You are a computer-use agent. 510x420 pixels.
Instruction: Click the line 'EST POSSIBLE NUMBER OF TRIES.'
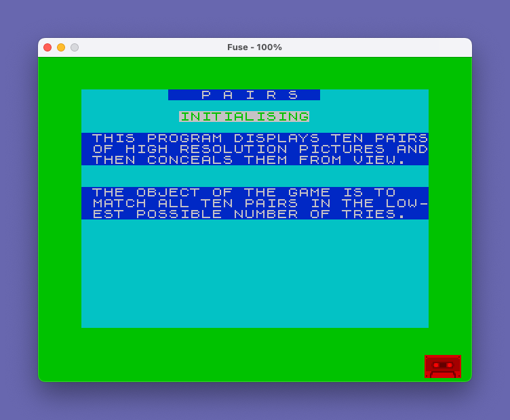tap(249, 214)
